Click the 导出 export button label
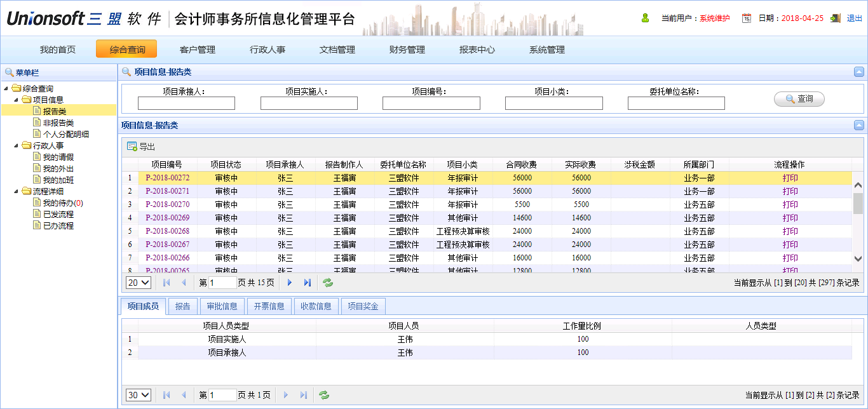Viewport: 868px width, 409px height. 147,147
